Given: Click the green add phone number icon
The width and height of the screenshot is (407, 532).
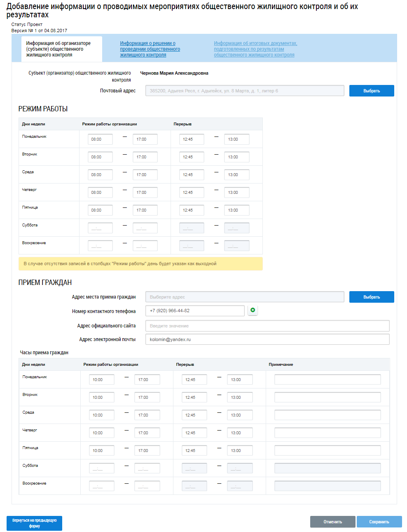Looking at the screenshot, I should click(253, 310).
